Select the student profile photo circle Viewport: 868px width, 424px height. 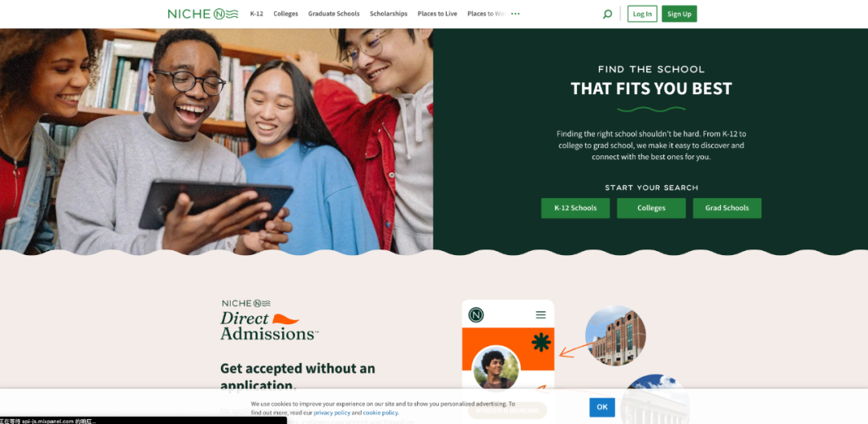click(x=496, y=368)
